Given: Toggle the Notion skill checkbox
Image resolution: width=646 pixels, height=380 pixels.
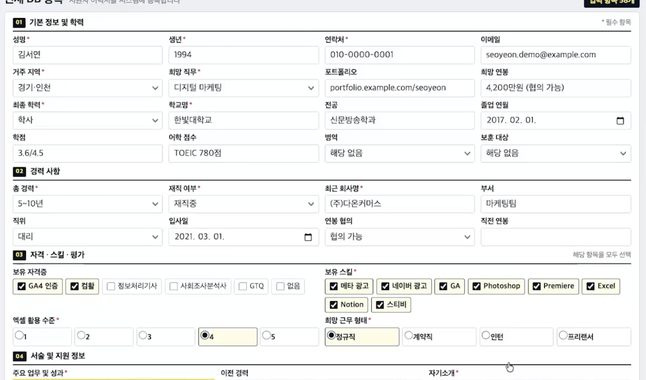Looking at the screenshot, I should (334, 305).
